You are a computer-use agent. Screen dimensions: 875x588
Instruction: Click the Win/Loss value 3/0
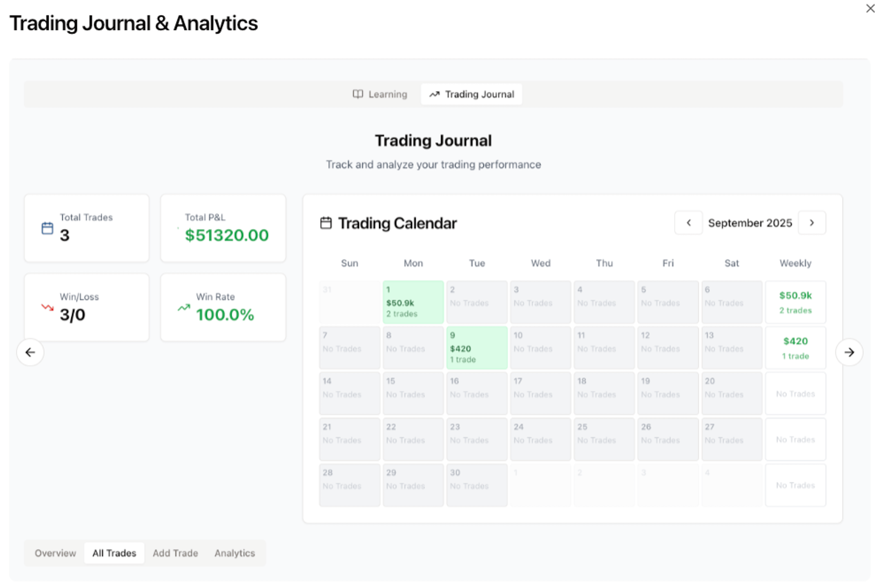pyautogui.click(x=72, y=315)
